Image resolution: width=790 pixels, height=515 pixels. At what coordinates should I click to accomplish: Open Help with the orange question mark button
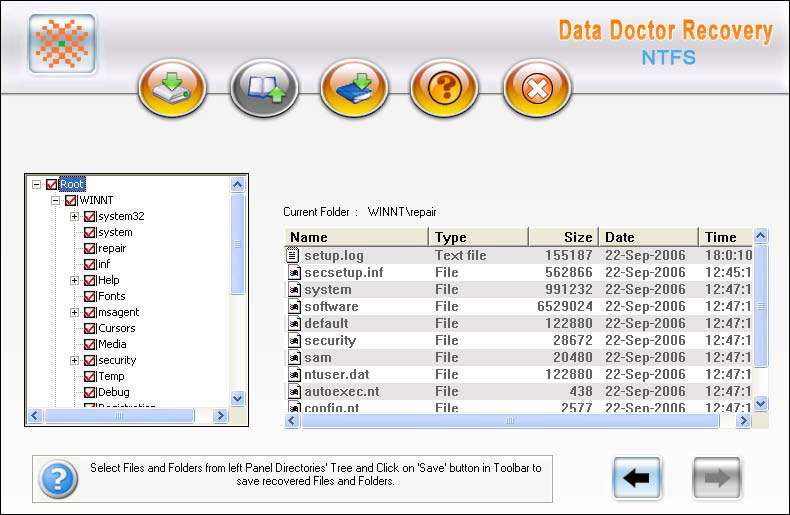pyautogui.click(x=445, y=88)
